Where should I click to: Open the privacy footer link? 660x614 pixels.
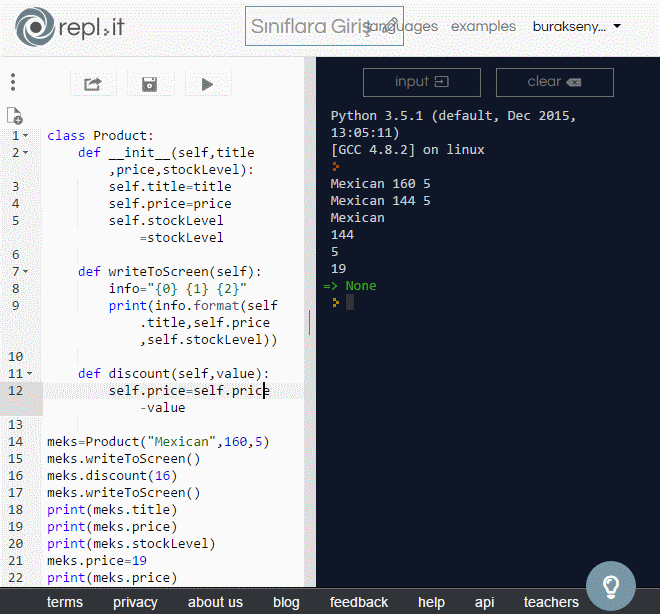pos(135,602)
